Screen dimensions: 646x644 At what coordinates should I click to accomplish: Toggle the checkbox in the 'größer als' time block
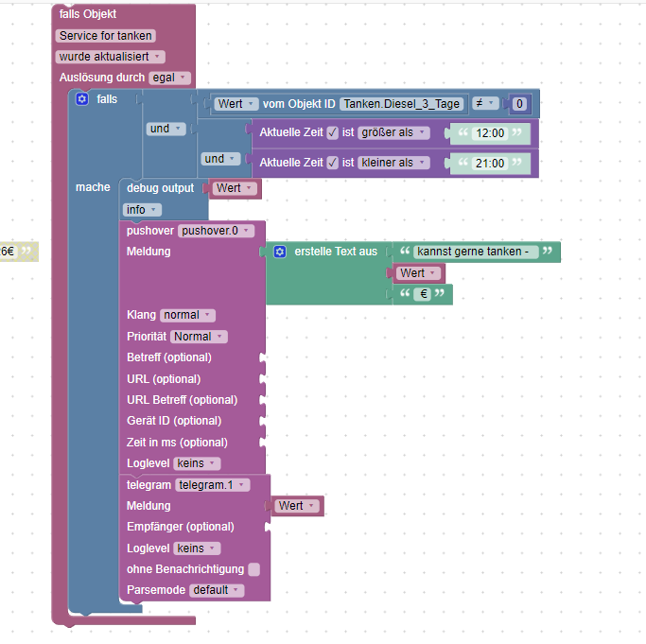[x=333, y=132]
